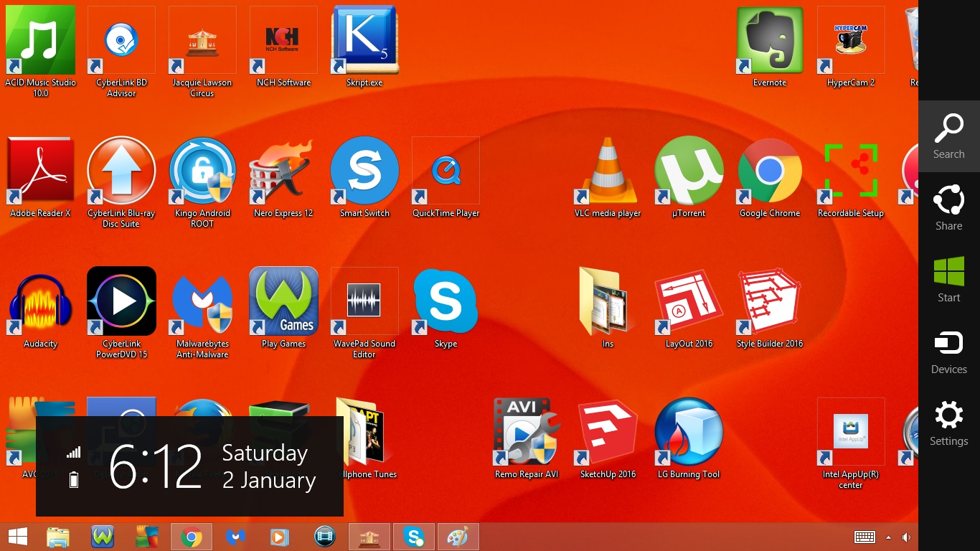
Task: Click the volume speaker tray icon
Action: 907,537
